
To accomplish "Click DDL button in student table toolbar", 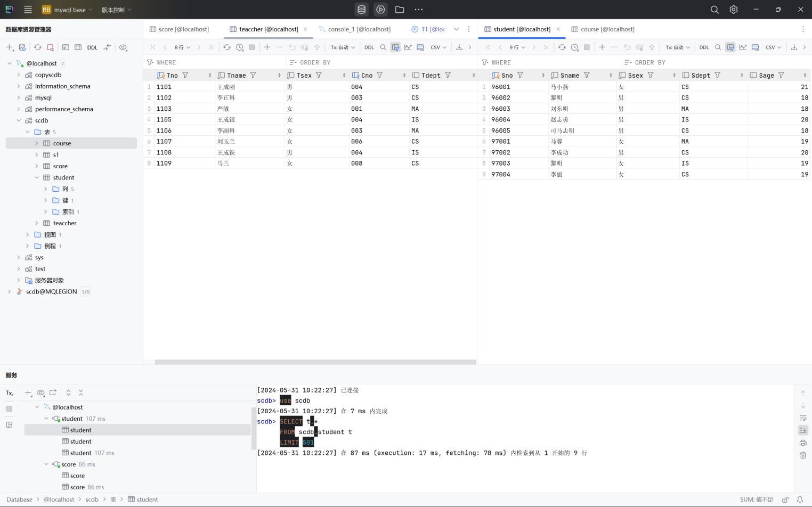I will pyautogui.click(x=704, y=47).
